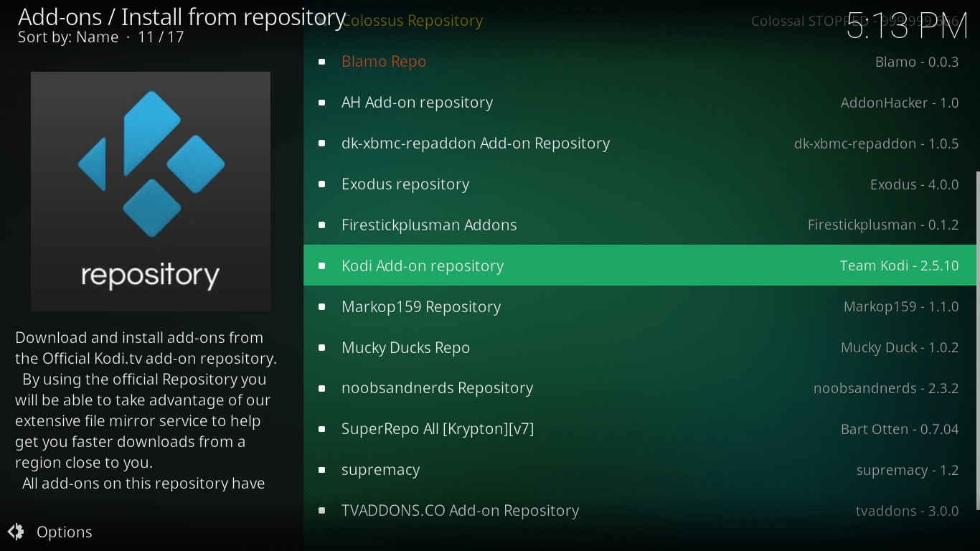Click the Bart Otten - 0.7.04 label
980x551 pixels.
tap(900, 429)
